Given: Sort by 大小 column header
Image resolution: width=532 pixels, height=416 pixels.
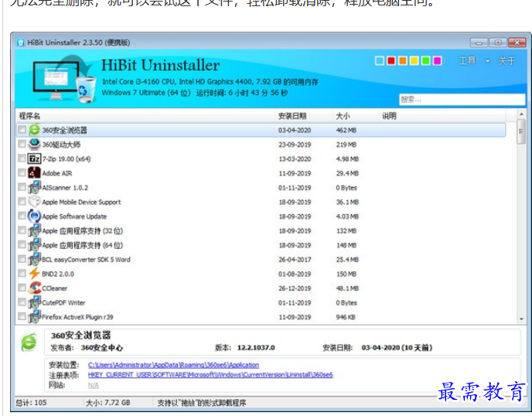Looking at the screenshot, I should (356, 116).
